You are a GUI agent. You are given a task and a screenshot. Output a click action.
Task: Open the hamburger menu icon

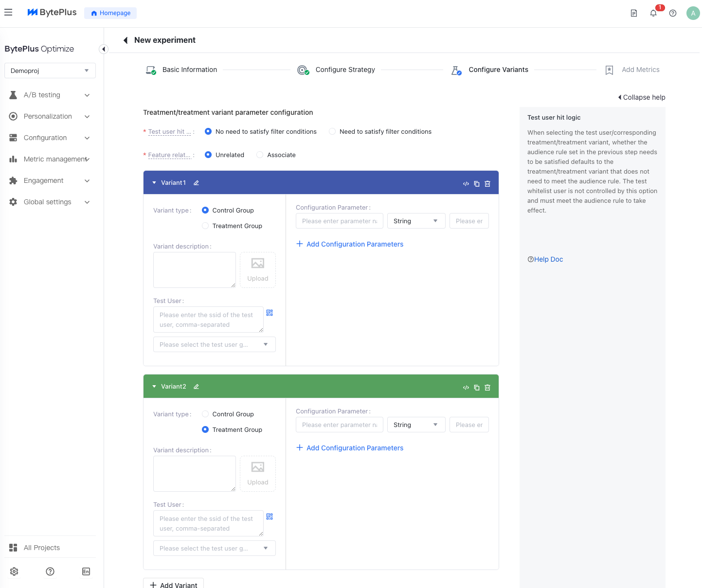coord(8,13)
